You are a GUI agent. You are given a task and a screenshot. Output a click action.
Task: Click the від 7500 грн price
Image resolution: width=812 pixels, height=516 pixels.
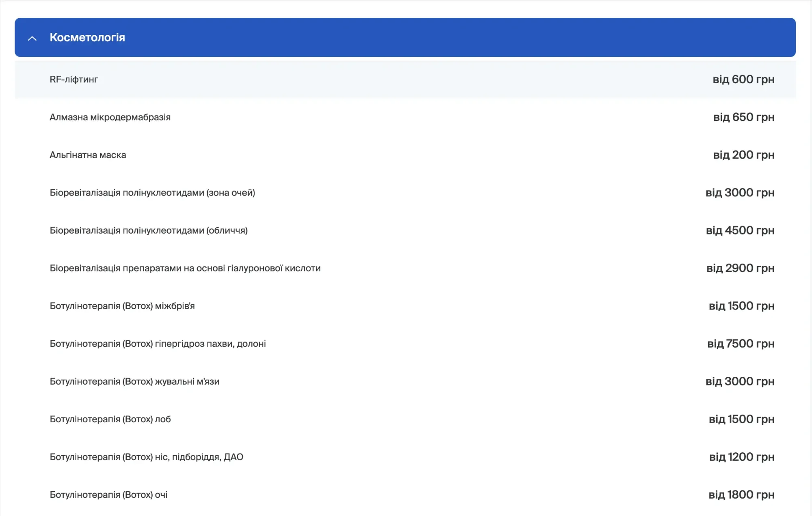coord(741,344)
